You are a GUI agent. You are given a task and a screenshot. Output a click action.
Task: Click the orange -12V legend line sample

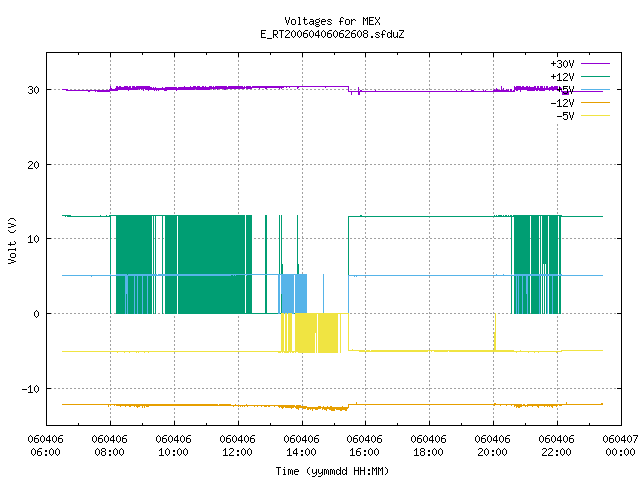point(595,102)
